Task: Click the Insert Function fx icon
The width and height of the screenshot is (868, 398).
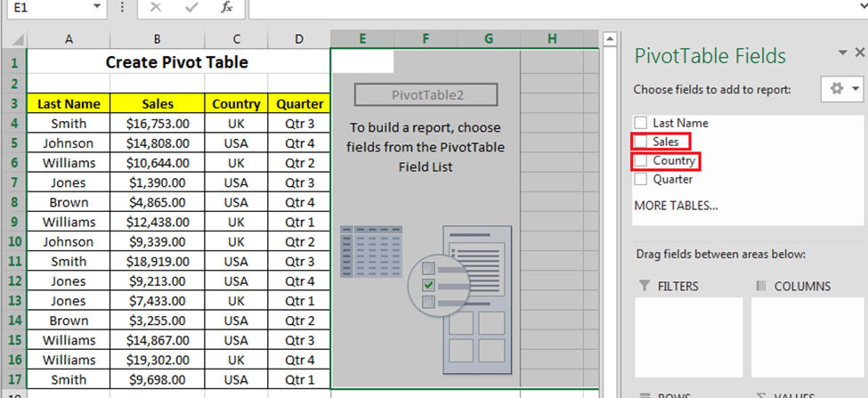Action: click(227, 7)
